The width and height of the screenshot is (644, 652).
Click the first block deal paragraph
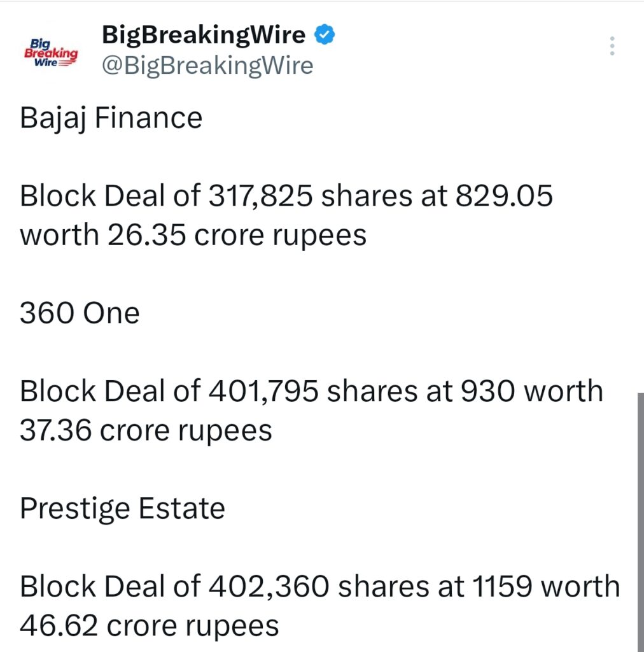click(x=286, y=215)
